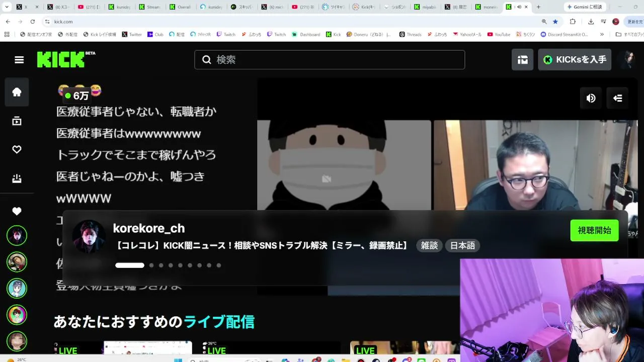Collapse the featured stream side panel
Screen dimensions: 644x362
pyautogui.click(x=618, y=98)
